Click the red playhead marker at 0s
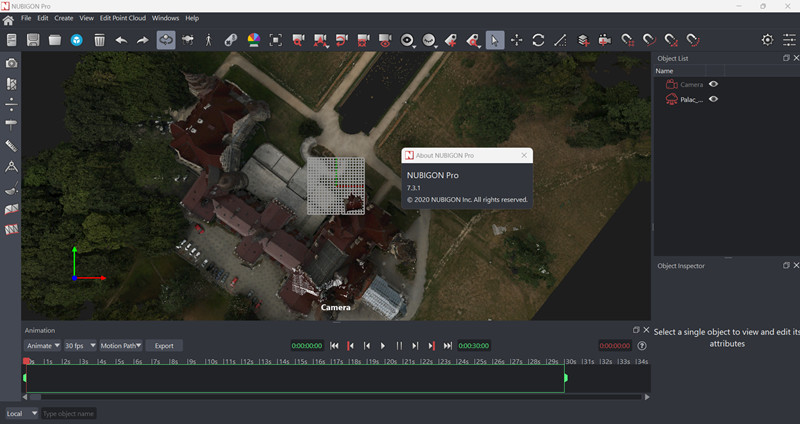This screenshot has height=424, width=800. tap(27, 361)
